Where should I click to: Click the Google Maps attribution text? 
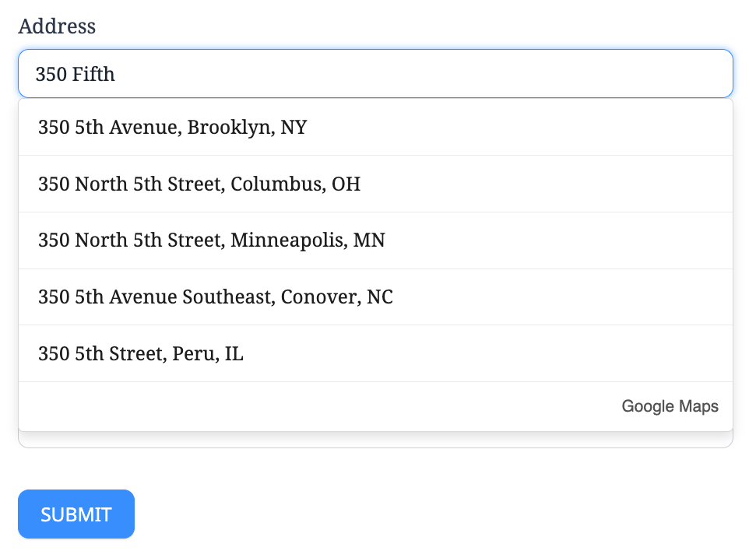(x=670, y=406)
